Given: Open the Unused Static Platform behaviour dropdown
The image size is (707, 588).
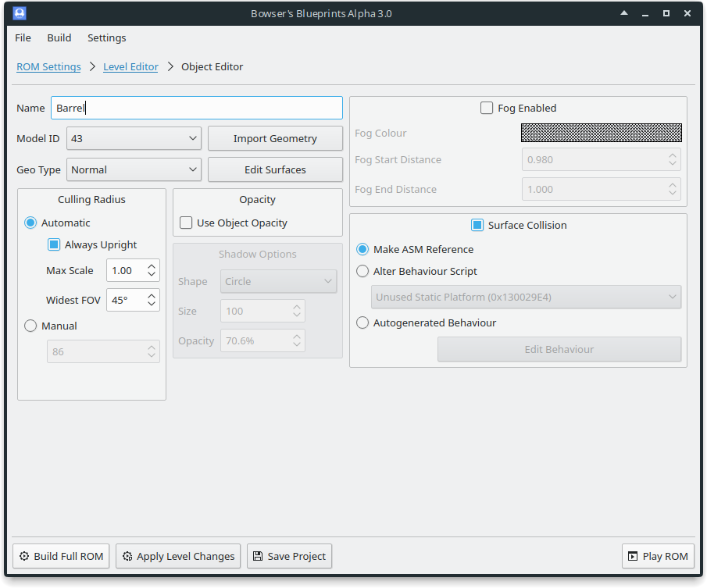Looking at the screenshot, I should tap(526, 297).
